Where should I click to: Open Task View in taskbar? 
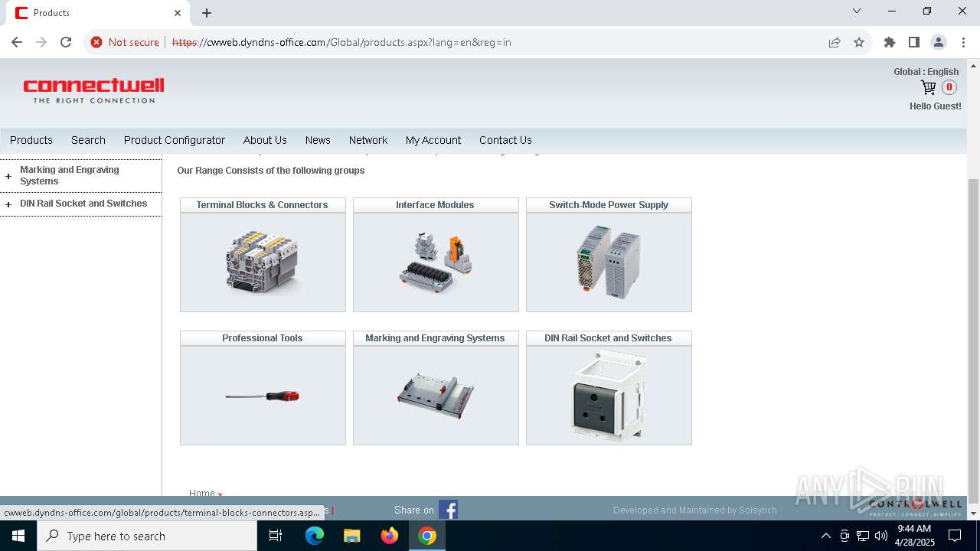tap(276, 536)
